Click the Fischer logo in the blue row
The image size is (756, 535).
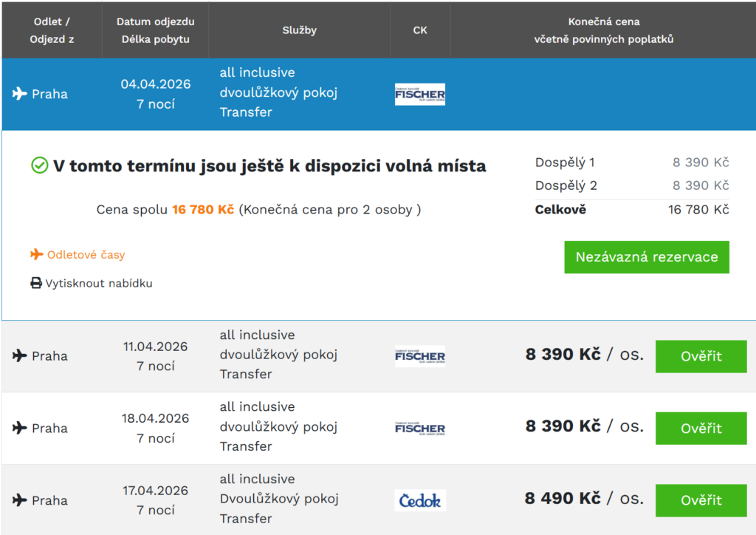click(x=419, y=94)
